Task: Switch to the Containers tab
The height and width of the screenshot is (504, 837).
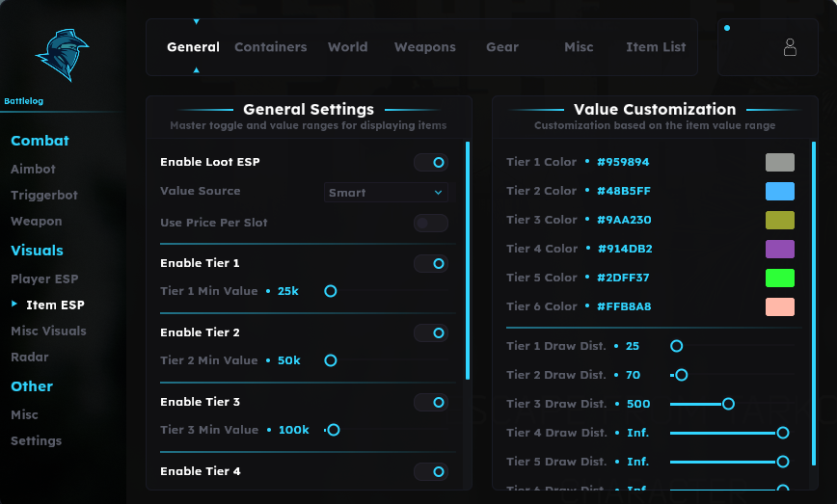Action: 271,47
